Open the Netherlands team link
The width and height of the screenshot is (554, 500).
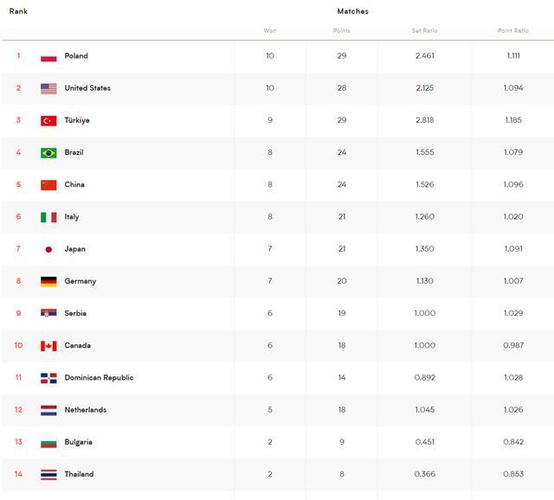tap(85, 410)
